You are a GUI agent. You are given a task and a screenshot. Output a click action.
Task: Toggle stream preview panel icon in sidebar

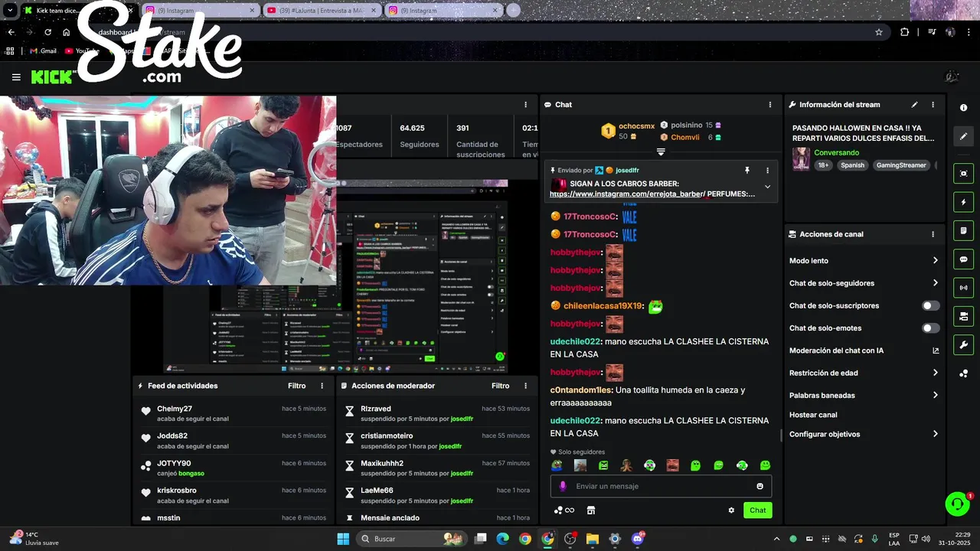point(964,174)
